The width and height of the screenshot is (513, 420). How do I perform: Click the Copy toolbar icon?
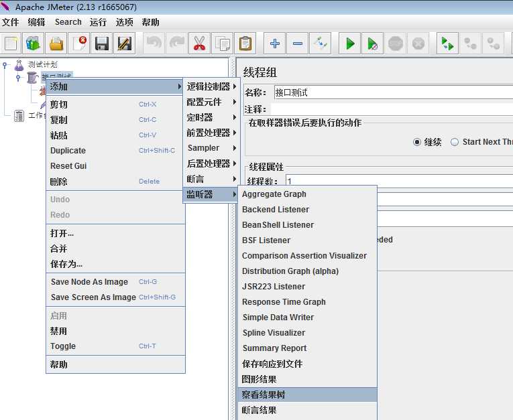click(x=222, y=43)
